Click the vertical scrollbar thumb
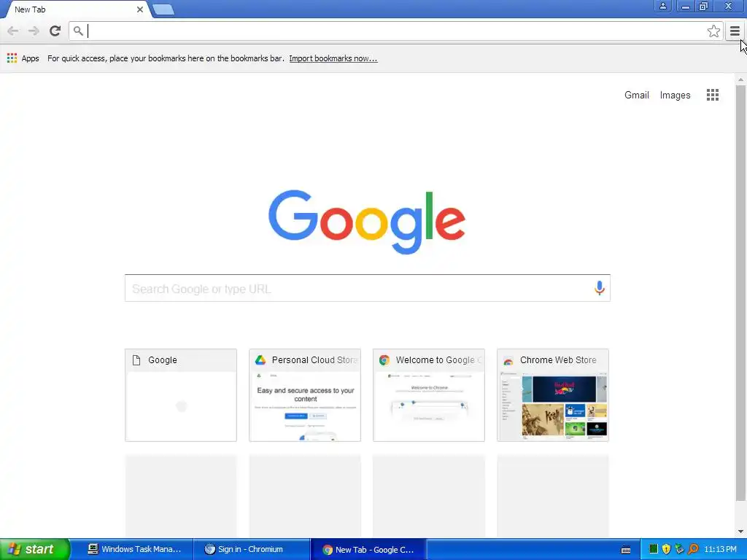This screenshot has width=747, height=560. coord(740,293)
